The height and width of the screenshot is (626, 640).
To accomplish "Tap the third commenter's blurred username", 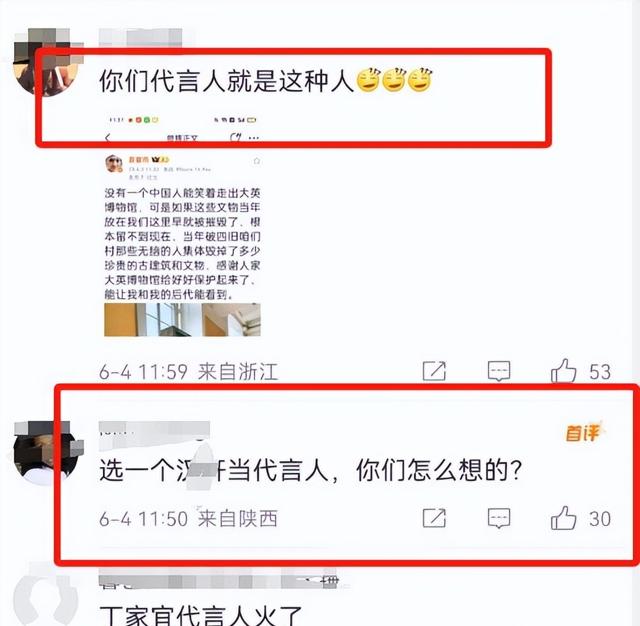I will coord(218,579).
